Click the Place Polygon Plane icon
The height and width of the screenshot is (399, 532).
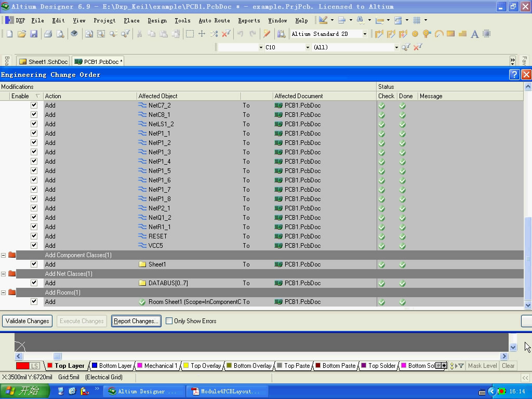(x=462, y=34)
